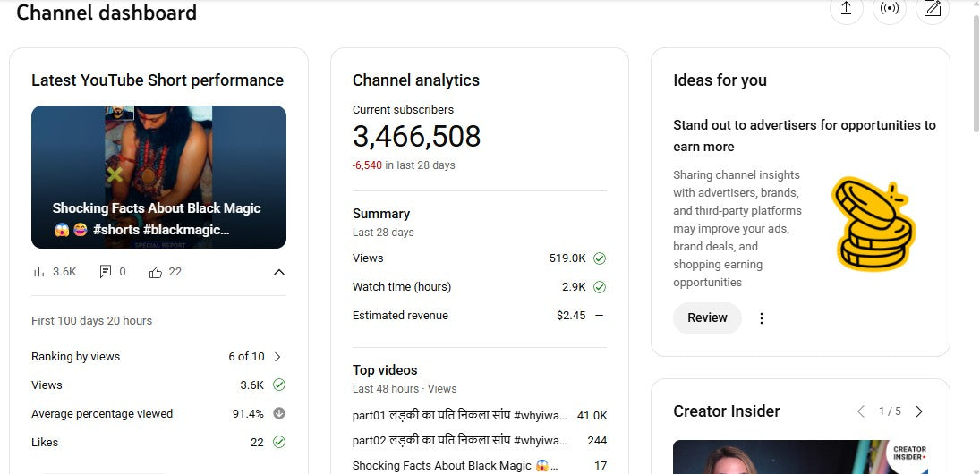Click the thumbs up likes icon
The height and width of the screenshot is (474, 980).
156,272
